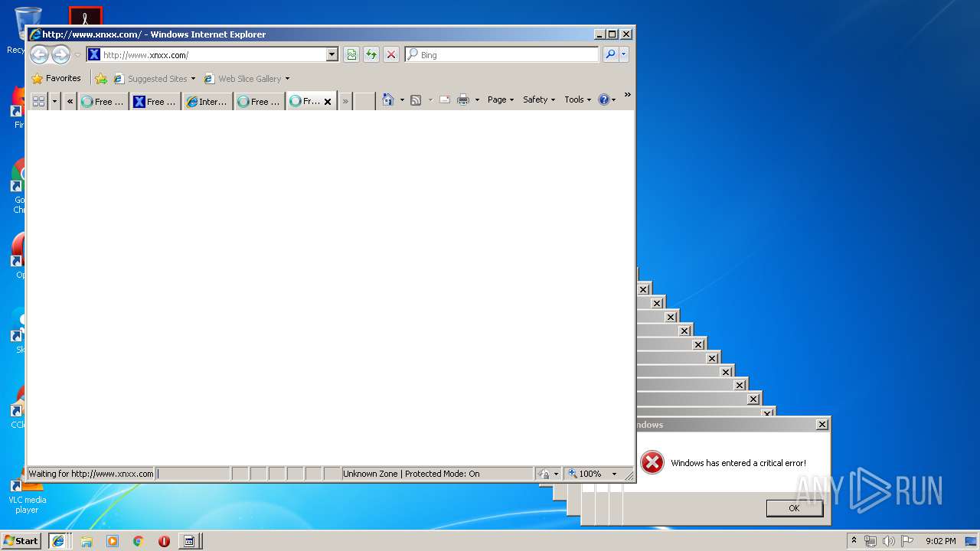Close the front Windows error dialog

click(822, 425)
